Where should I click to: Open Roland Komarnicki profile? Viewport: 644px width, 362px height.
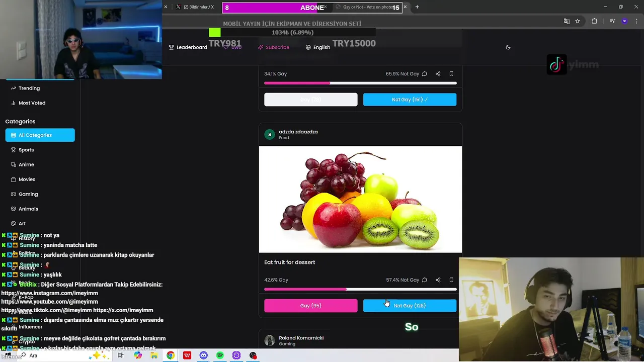point(301,338)
